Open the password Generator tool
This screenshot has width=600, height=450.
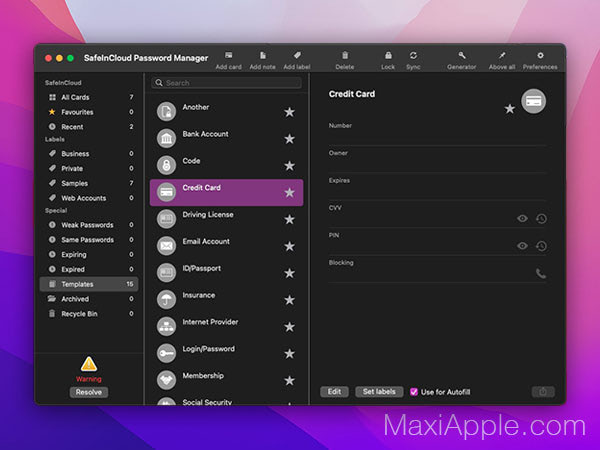coord(461,55)
